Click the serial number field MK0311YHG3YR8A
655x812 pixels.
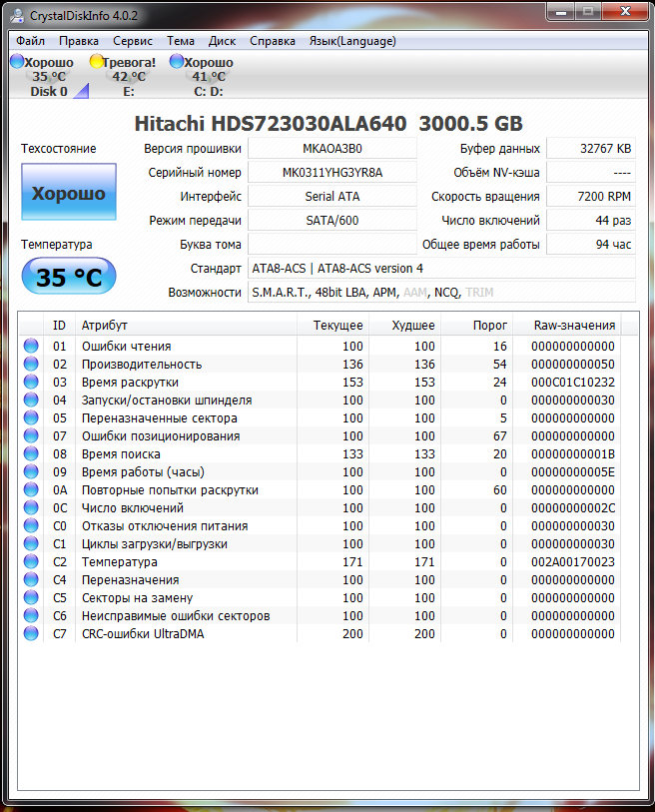(332, 173)
